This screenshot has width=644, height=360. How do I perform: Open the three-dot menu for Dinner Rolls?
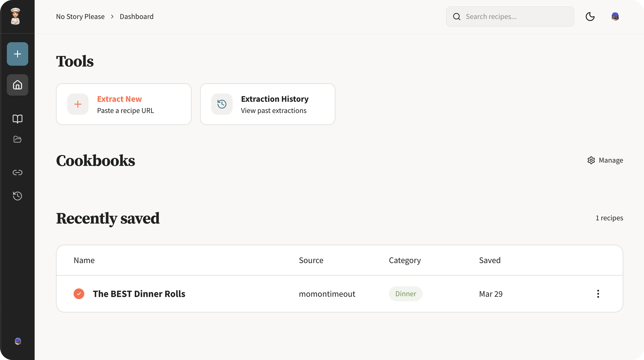pyautogui.click(x=598, y=294)
